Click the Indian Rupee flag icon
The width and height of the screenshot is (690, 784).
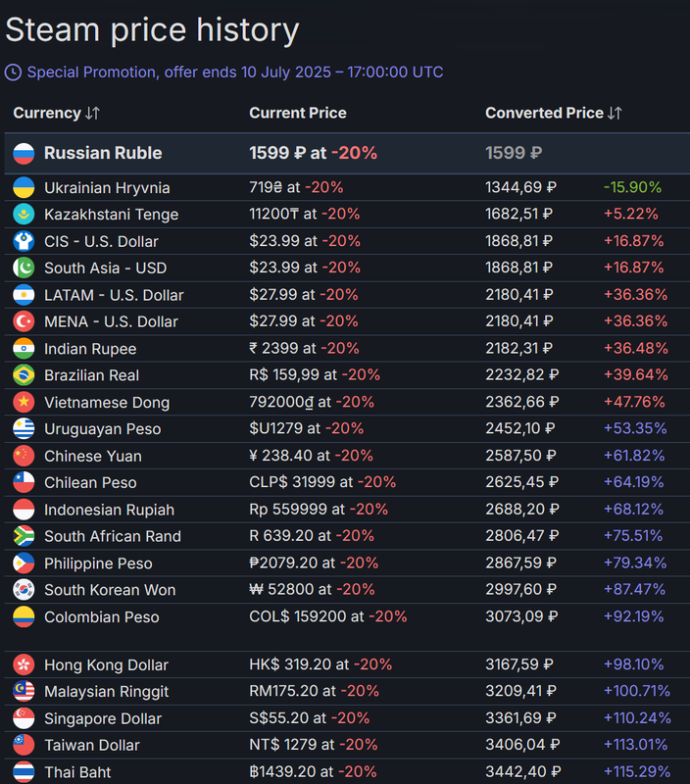click(x=24, y=348)
